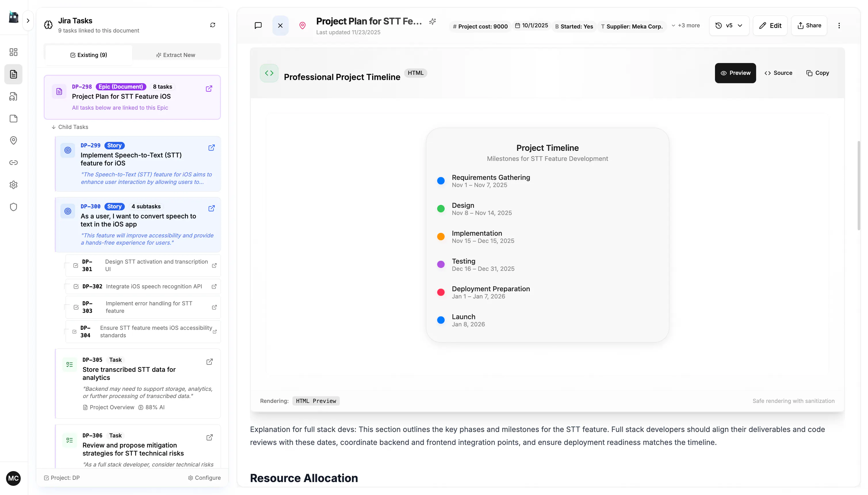Viewport: 868px width, 495px height.
Task: Select the Preview view of timeline
Action: coord(735,73)
